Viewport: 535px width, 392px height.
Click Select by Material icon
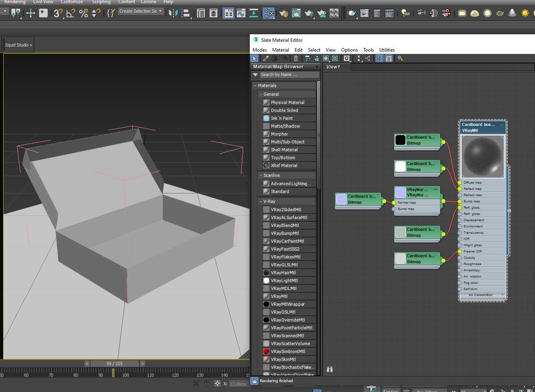coord(400,58)
